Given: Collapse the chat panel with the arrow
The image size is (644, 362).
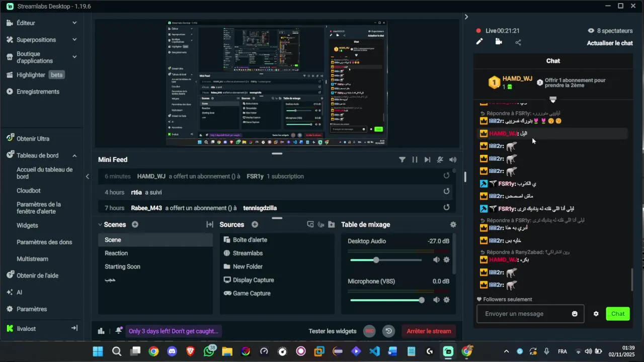Looking at the screenshot, I should point(466,17).
